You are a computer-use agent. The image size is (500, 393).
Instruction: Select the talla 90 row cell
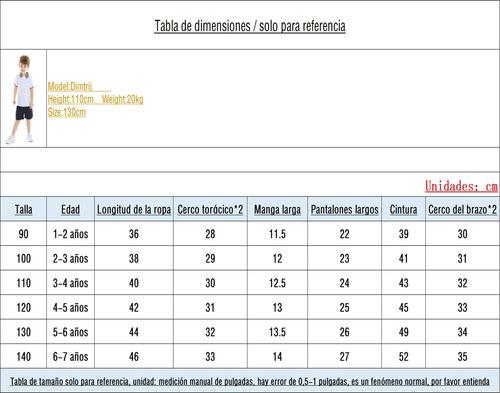point(23,234)
